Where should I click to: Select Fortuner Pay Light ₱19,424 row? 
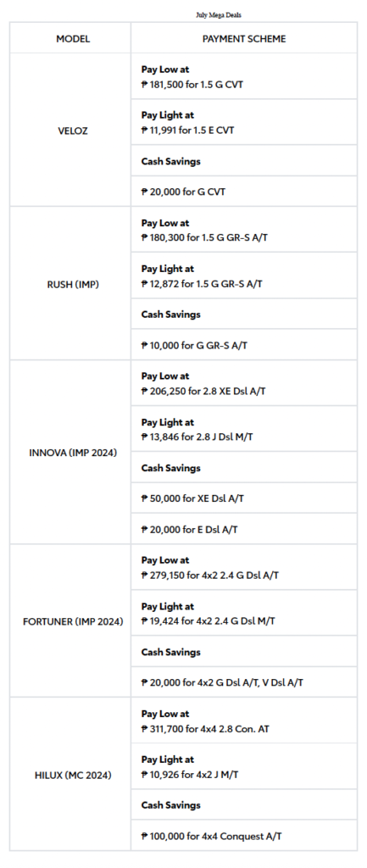pos(244,613)
